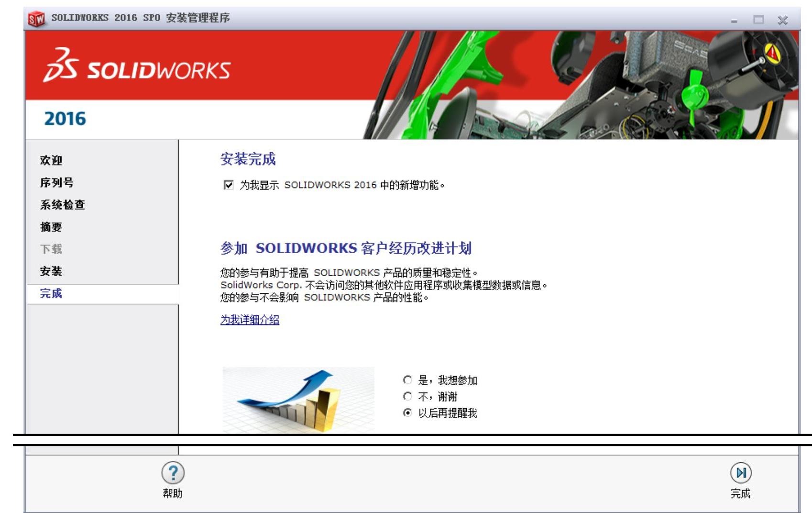Select the 不,谢谢 radio option
Image resolution: width=812 pixels, height=513 pixels.
tap(407, 396)
